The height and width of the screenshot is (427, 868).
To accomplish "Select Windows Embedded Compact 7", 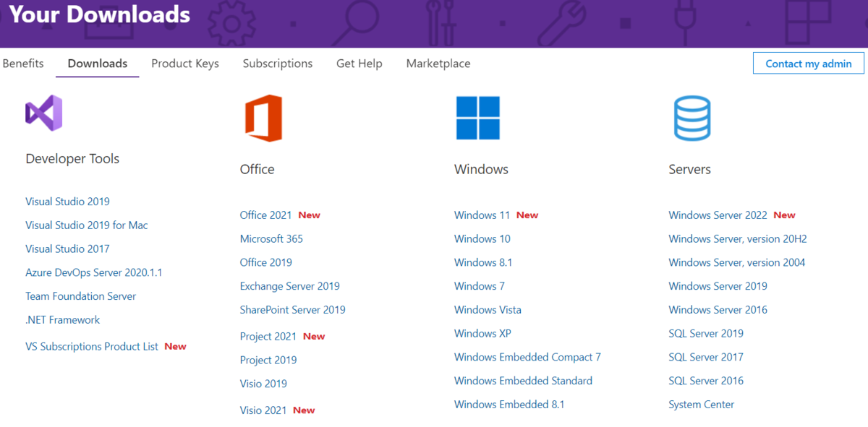I will 527,356.
